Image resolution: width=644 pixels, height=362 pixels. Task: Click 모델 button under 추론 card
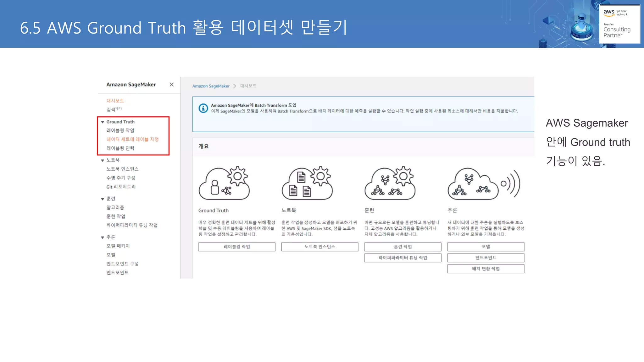(x=486, y=247)
